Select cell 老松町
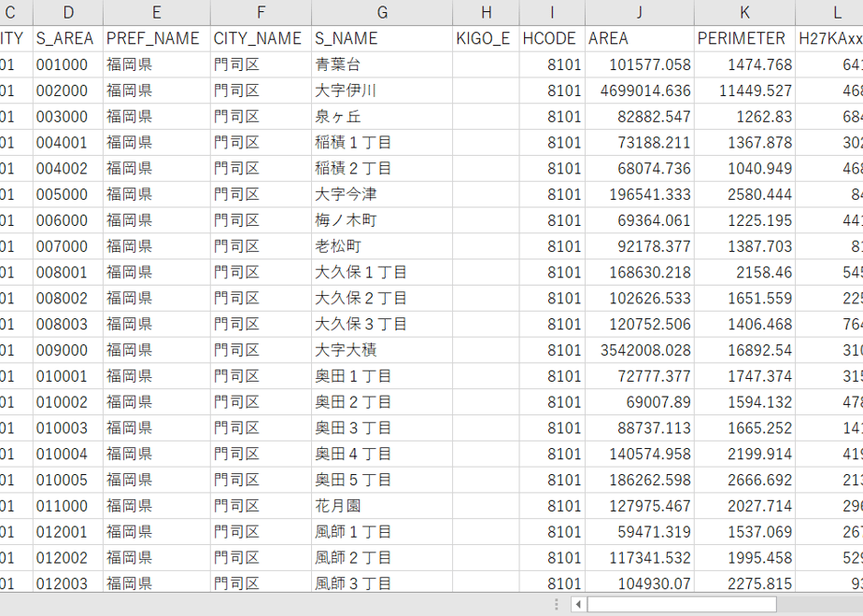This screenshot has width=863, height=616. (x=382, y=246)
